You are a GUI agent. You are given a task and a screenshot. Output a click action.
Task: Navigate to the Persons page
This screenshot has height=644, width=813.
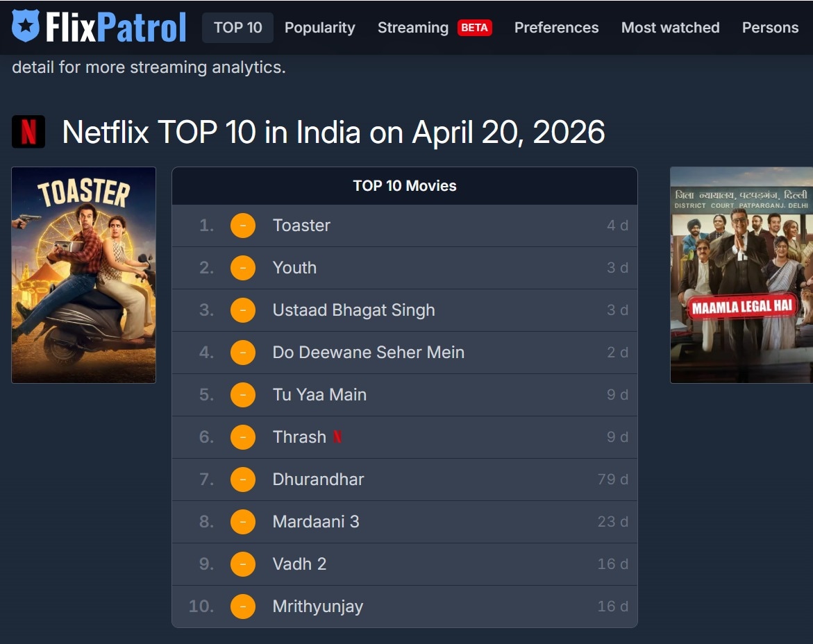[x=770, y=28]
